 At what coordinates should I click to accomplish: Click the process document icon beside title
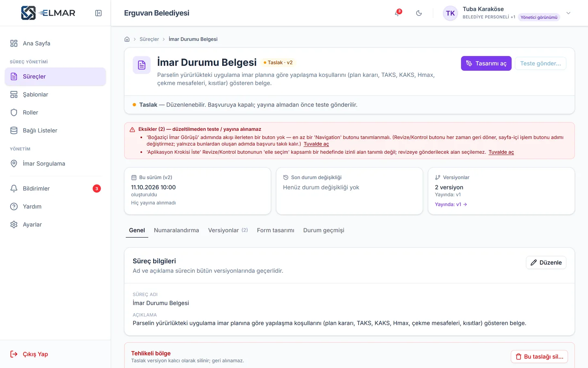[142, 65]
